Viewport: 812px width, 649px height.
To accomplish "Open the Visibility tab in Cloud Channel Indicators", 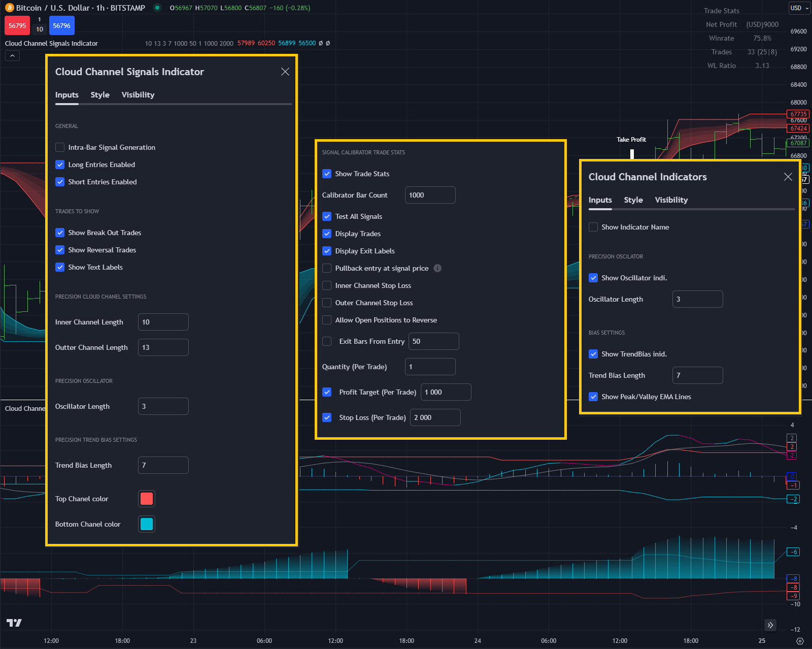I will pos(671,200).
